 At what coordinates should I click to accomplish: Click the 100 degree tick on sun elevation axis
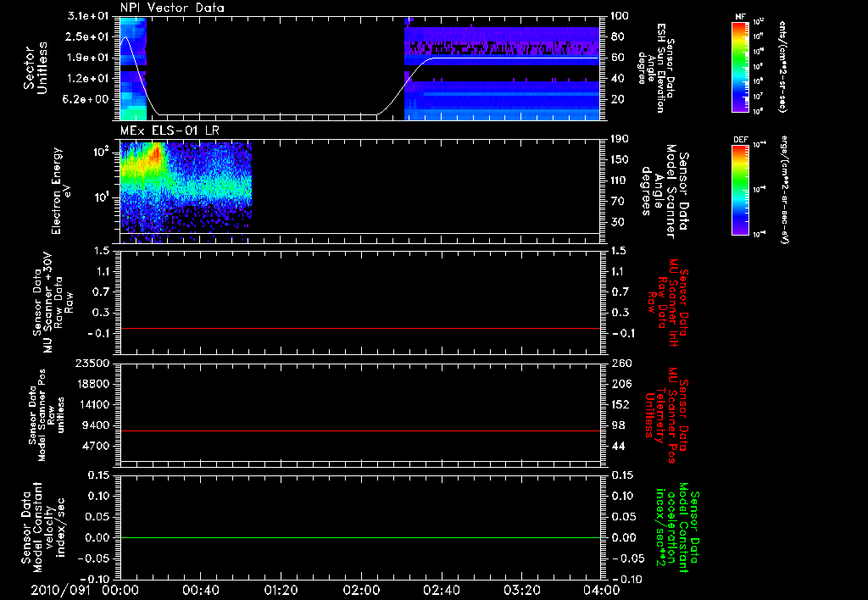click(x=620, y=16)
